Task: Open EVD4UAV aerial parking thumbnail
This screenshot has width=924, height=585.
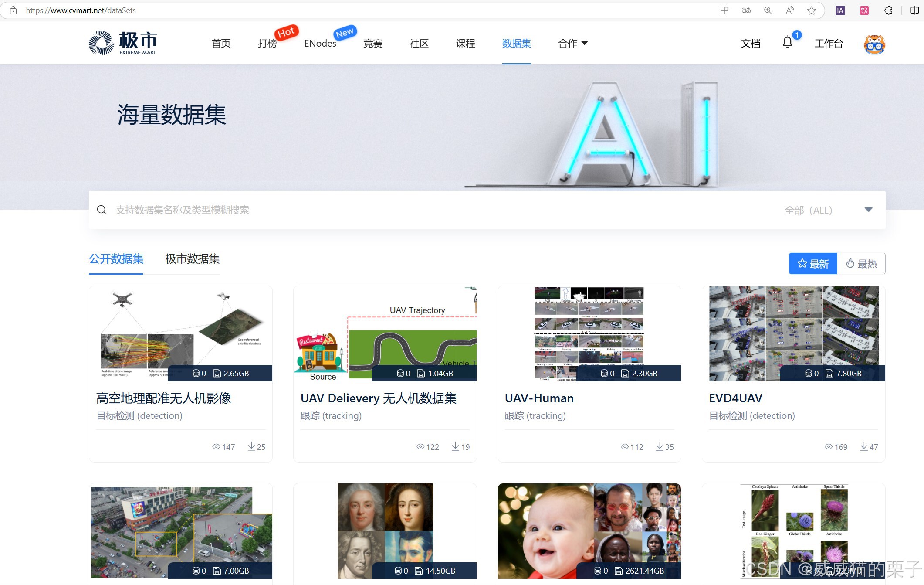Action: point(794,334)
